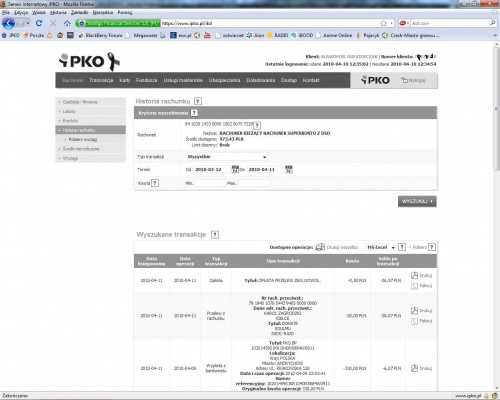Click help icon beside the account number
500x400 pixels.
pos(257,125)
